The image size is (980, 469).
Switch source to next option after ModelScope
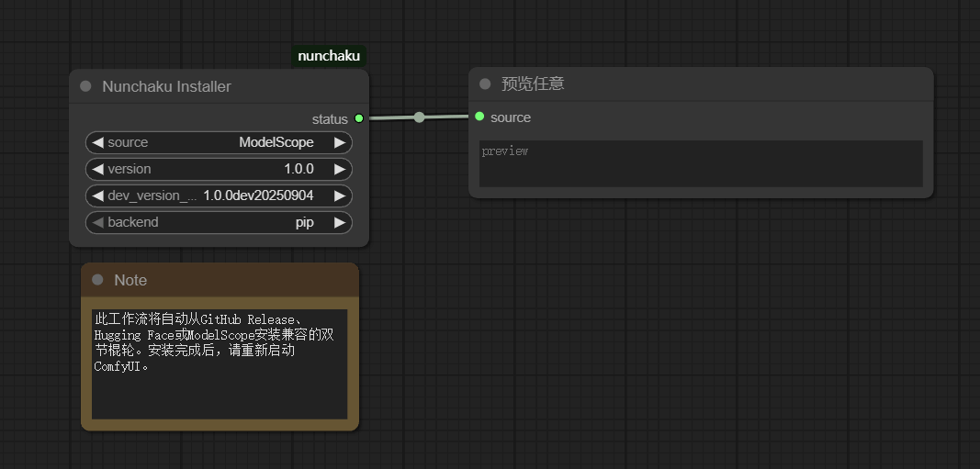point(340,142)
